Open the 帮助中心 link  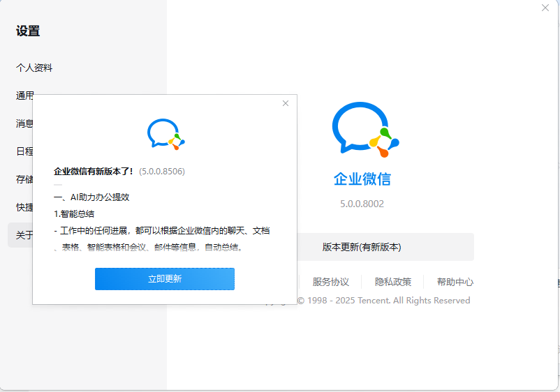coord(455,282)
